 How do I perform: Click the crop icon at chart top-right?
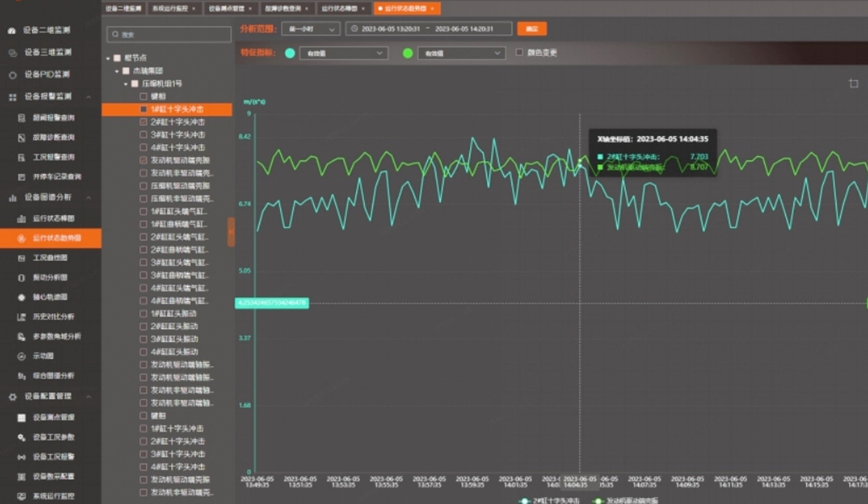(x=853, y=83)
